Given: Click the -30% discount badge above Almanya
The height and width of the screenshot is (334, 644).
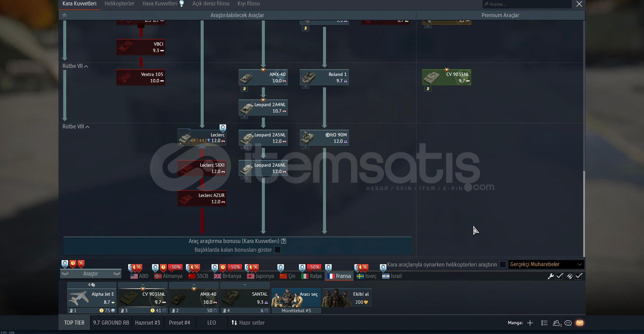Looking at the screenshot, I should point(175,267).
